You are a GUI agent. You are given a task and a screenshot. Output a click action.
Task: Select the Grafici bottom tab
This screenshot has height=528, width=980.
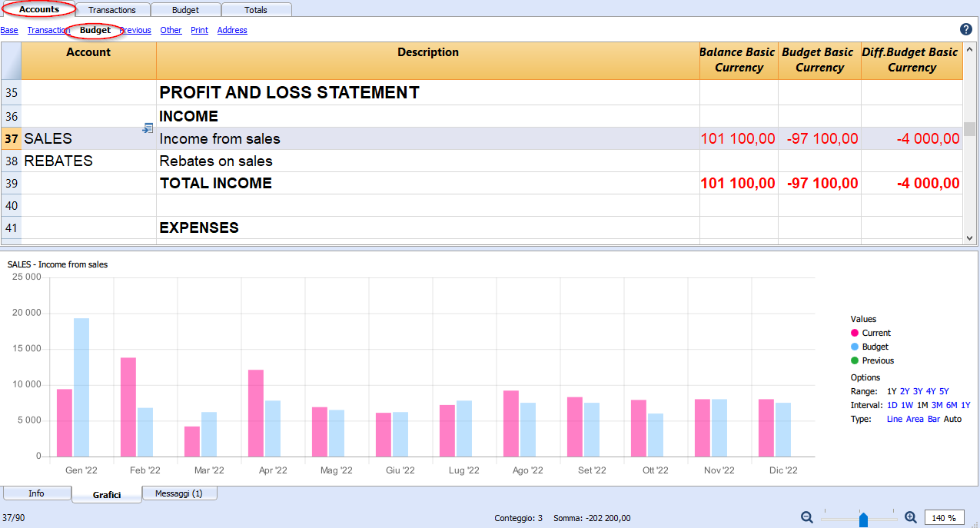tap(107, 494)
